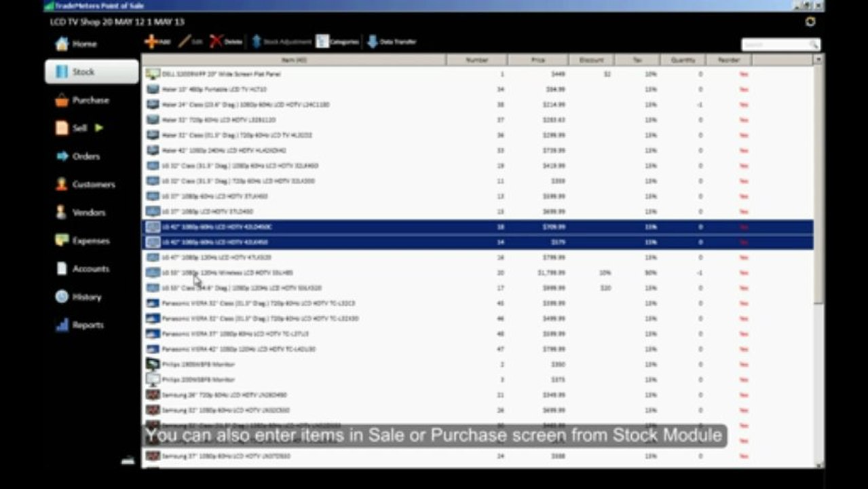Image resolution: width=868 pixels, height=489 pixels.
Task: Select the LG 55" Wireless LCD HDTV row
Action: [478, 272]
